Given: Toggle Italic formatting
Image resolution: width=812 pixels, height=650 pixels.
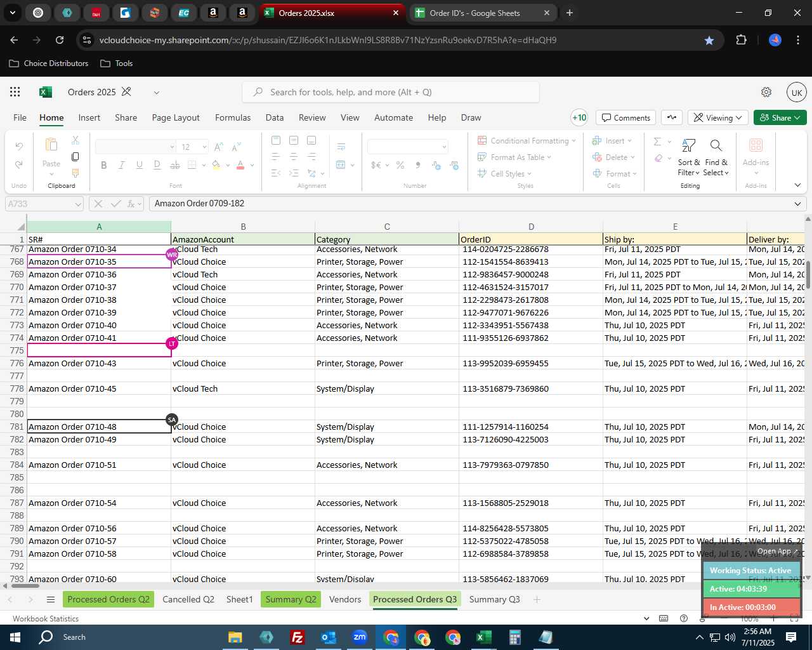Looking at the screenshot, I should tap(122, 165).
